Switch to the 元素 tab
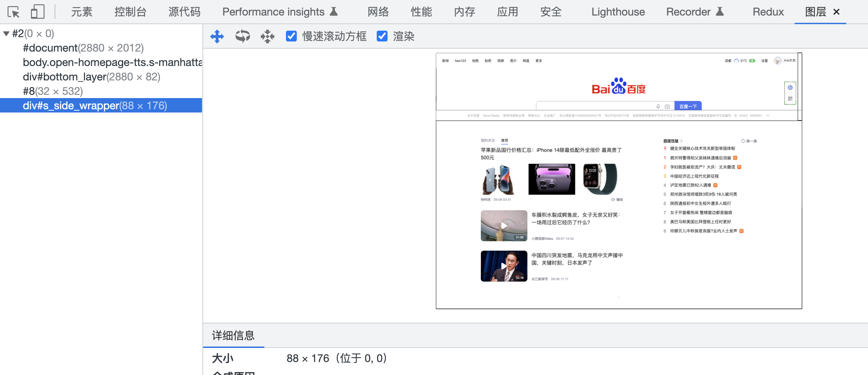The width and height of the screenshot is (868, 375). point(82,12)
